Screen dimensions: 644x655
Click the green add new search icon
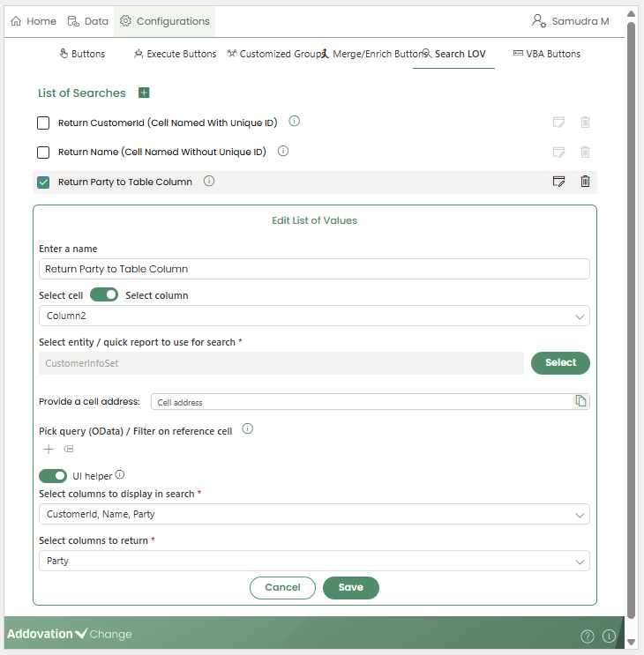[x=145, y=93]
